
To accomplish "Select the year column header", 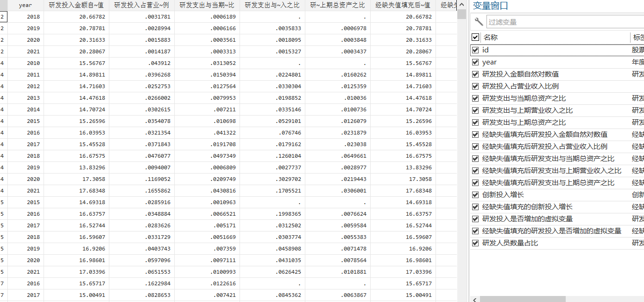I will 25,5.
